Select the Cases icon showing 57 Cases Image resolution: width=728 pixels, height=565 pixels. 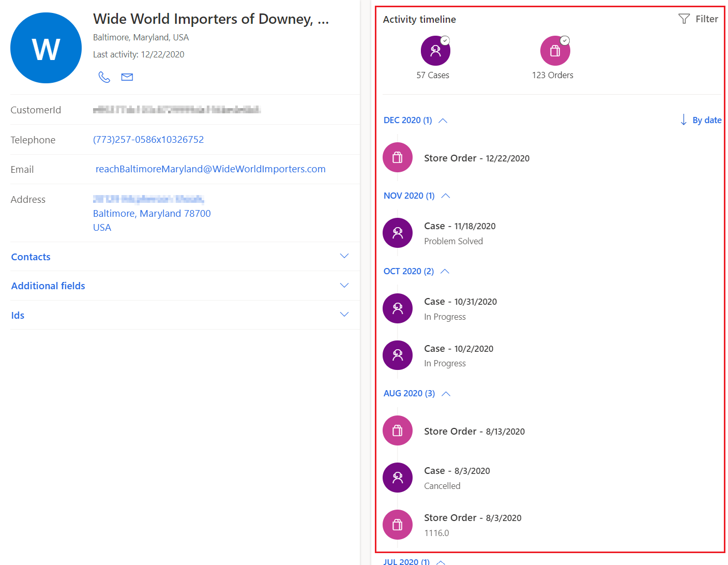[435, 50]
